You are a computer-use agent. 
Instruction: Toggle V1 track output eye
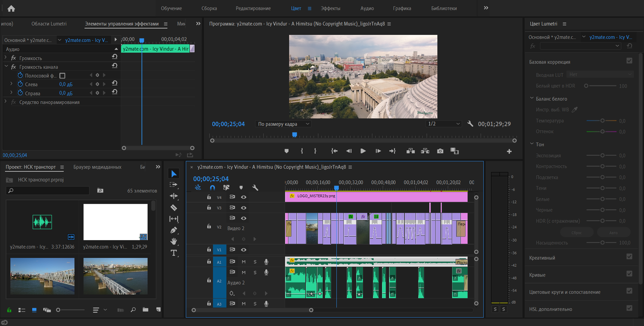click(x=243, y=250)
